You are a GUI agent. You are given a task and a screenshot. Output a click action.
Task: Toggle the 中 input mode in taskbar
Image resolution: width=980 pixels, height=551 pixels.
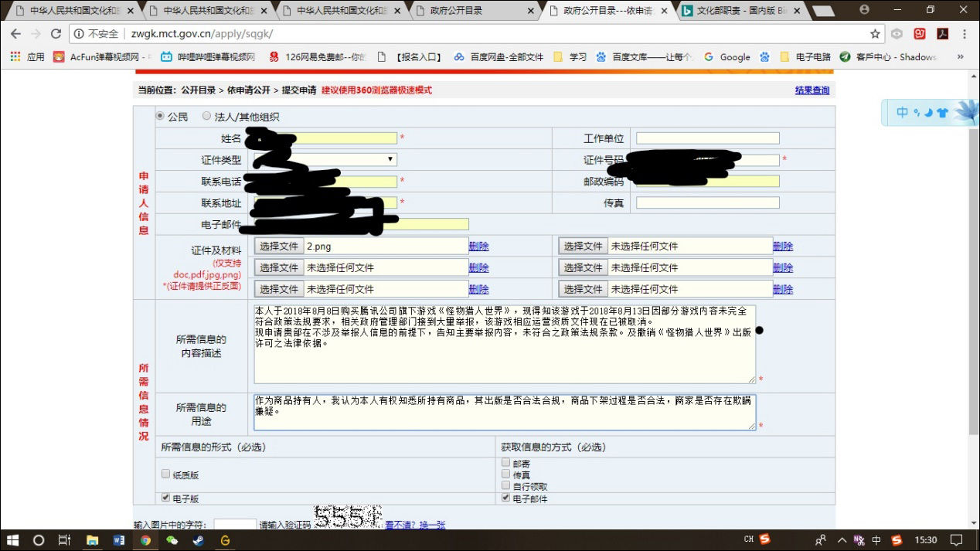[x=876, y=540]
